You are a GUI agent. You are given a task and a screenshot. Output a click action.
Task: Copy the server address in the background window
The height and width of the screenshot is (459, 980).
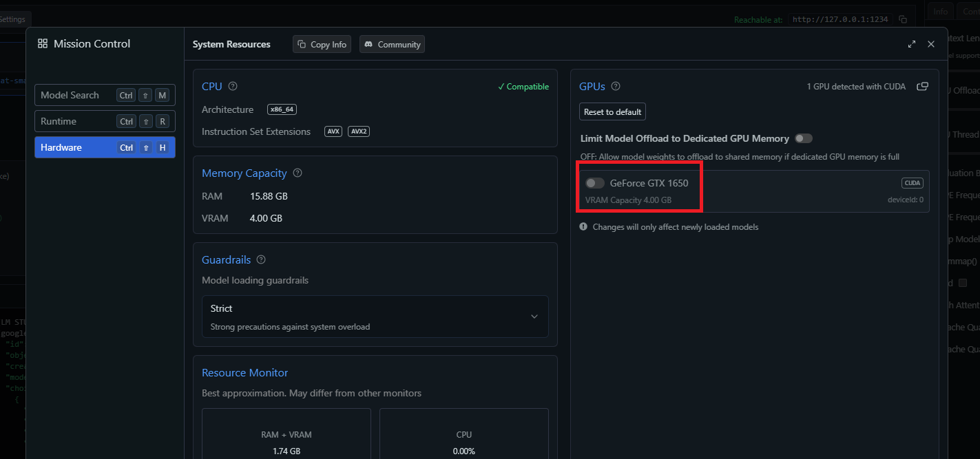tap(903, 20)
